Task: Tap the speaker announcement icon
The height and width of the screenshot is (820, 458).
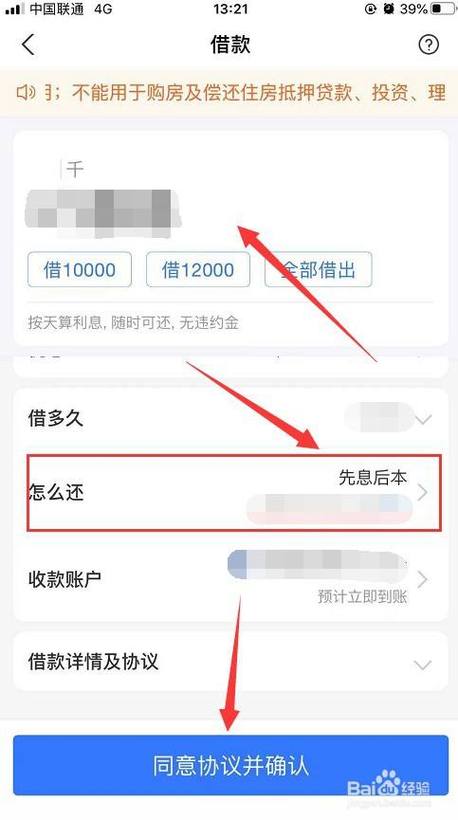Action: point(26,93)
